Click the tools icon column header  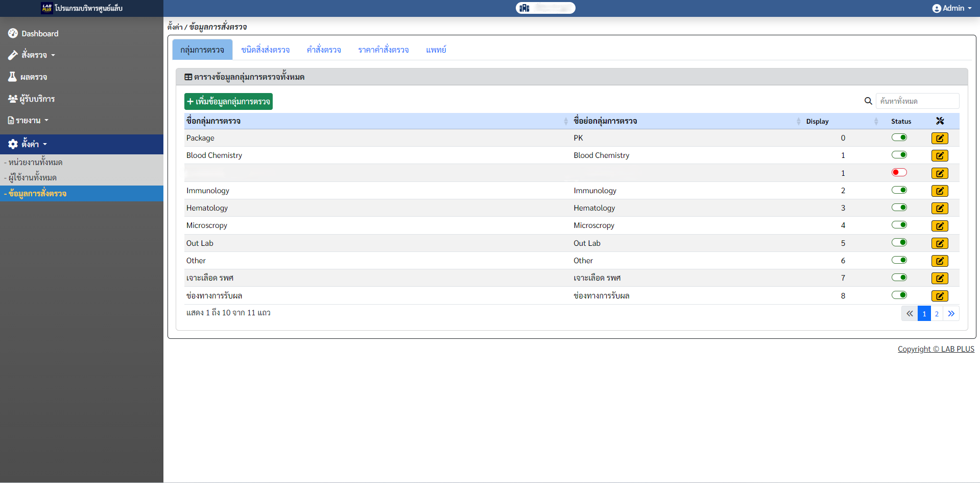pos(940,121)
